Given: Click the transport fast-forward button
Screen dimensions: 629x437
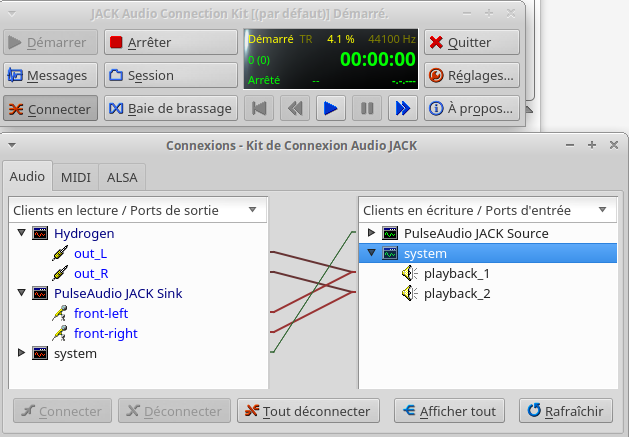Looking at the screenshot, I should [x=403, y=108].
